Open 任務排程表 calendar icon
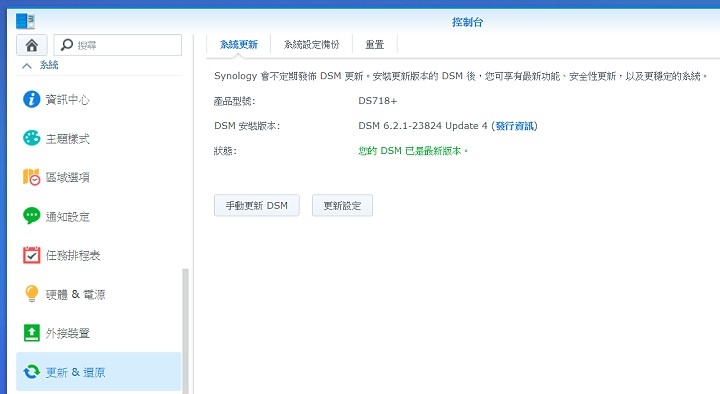The width and height of the screenshot is (720, 394). pos(32,255)
